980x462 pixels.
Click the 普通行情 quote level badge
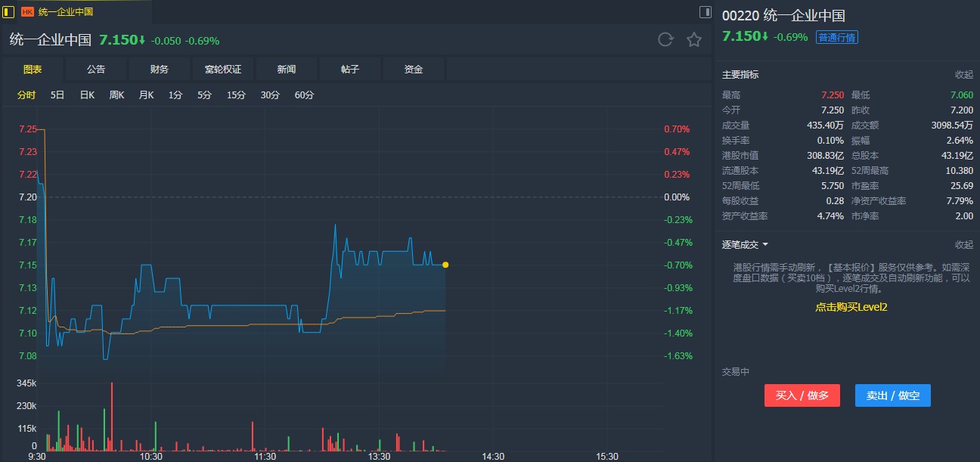pos(837,37)
